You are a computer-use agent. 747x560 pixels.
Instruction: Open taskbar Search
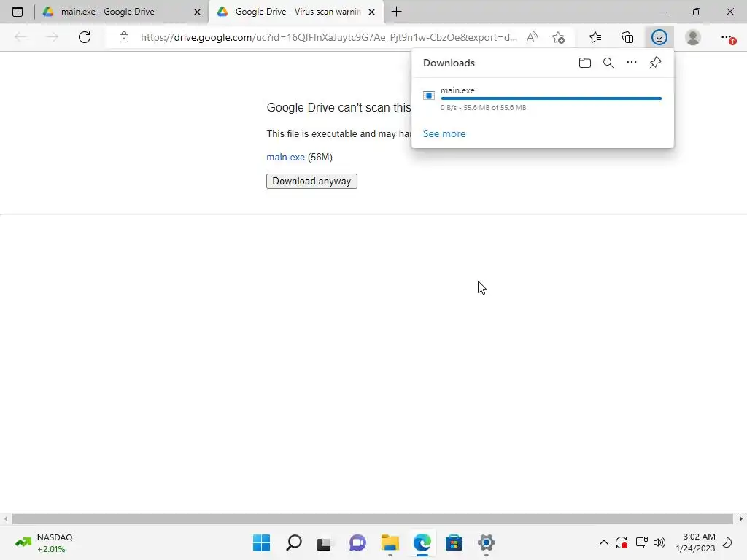point(294,542)
